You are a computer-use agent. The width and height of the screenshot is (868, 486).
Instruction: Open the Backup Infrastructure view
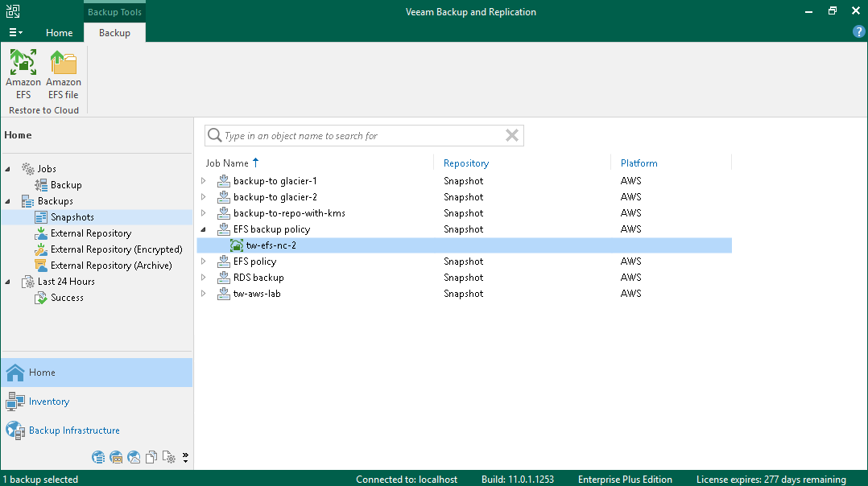pyautogui.click(x=74, y=430)
